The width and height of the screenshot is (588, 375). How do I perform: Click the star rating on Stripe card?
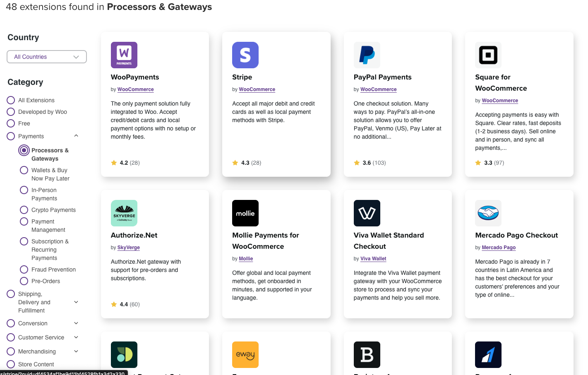point(247,163)
